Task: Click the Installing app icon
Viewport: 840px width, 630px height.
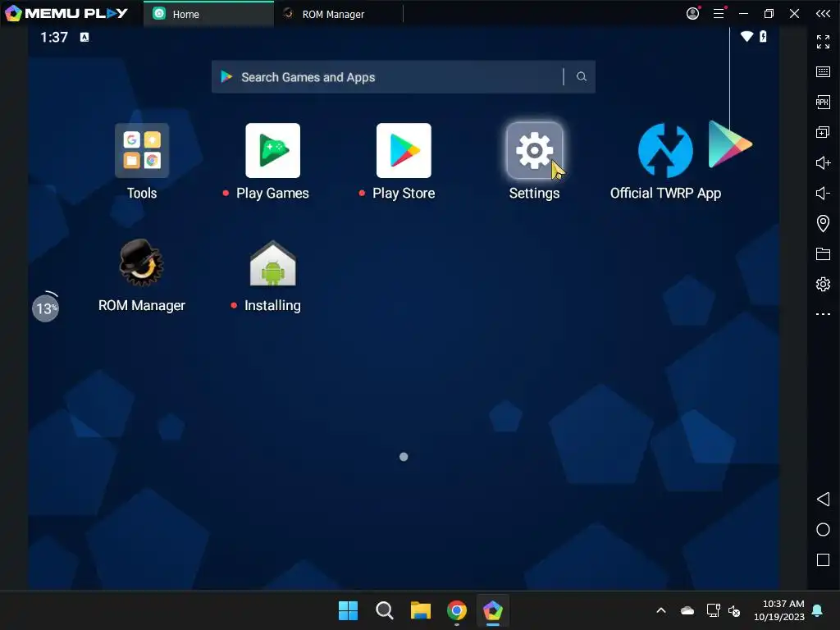Action: [272, 263]
